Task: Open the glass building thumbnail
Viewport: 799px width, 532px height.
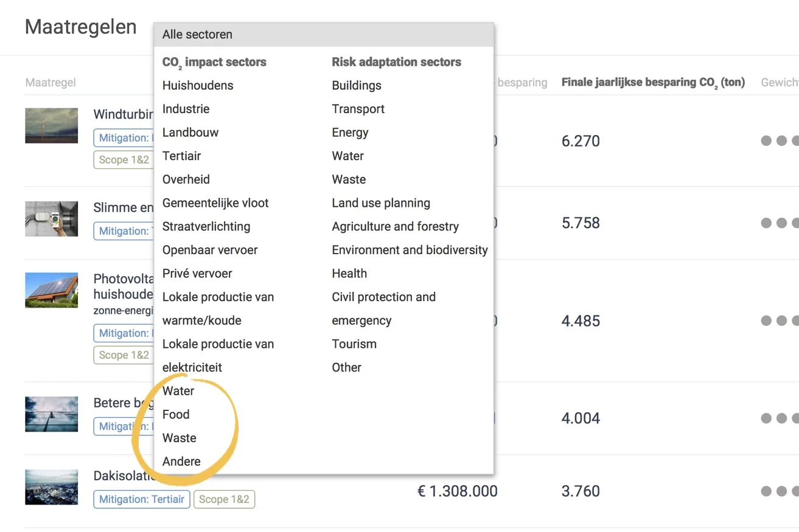Action: pyautogui.click(x=52, y=414)
